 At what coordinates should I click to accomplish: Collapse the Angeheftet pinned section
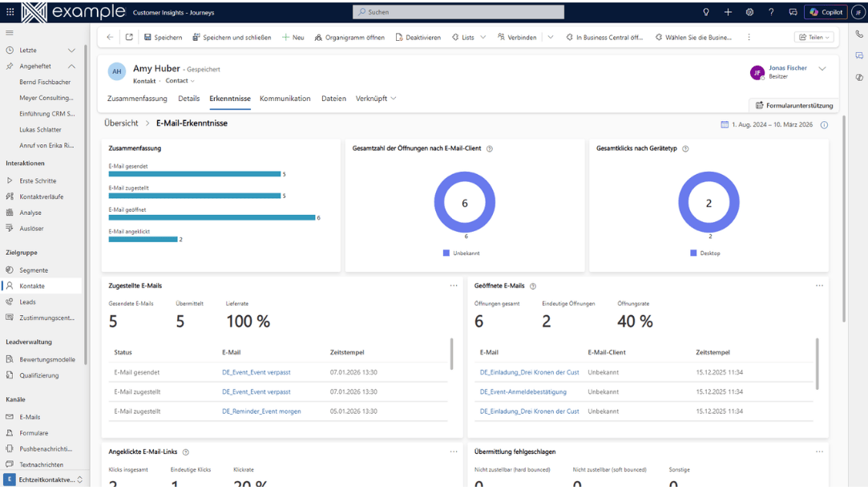pos(71,67)
